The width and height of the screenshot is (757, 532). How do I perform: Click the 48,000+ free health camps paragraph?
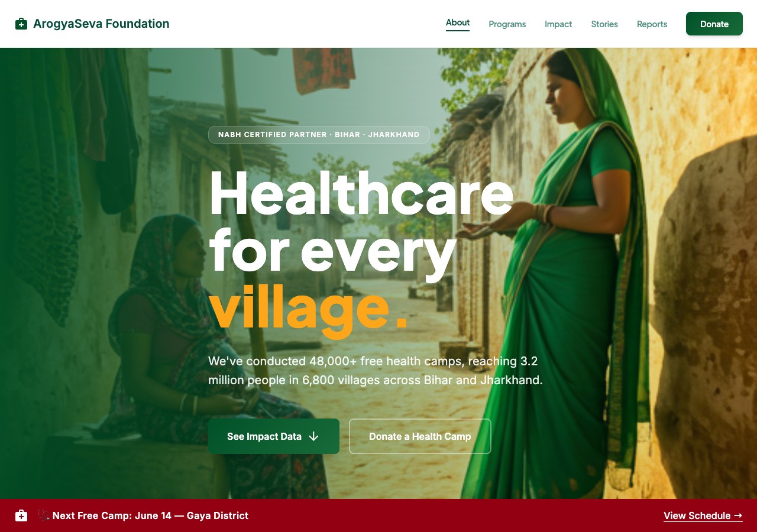(376, 371)
